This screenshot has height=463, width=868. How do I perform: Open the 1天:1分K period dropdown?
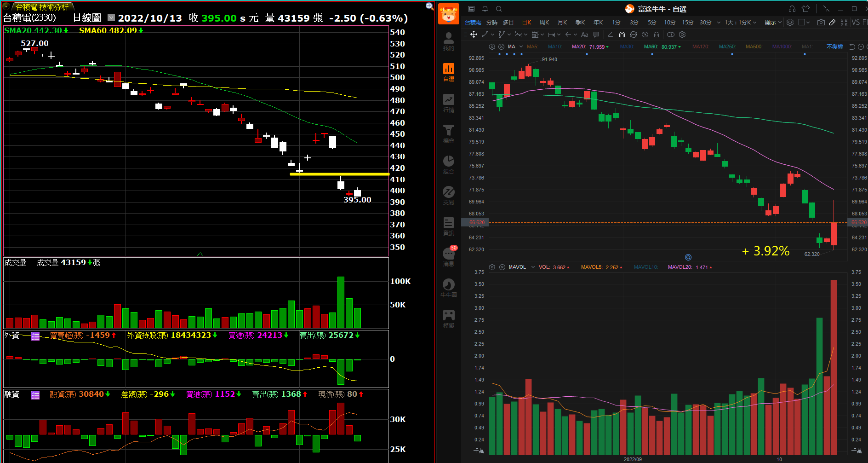click(740, 22)
